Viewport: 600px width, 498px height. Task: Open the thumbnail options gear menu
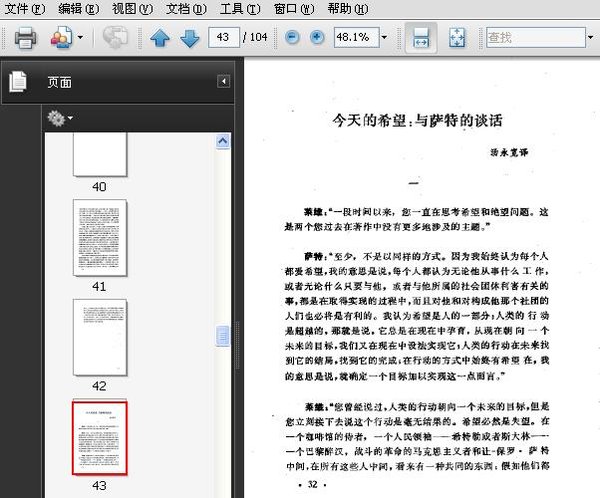click(59, 118)
